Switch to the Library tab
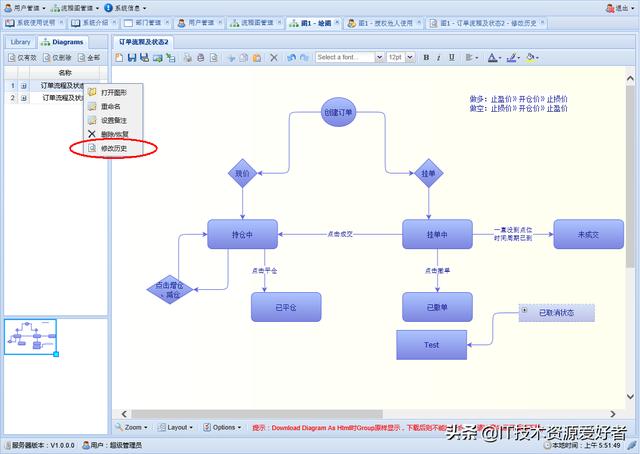 pyautogui.click(x=22, y=42)
